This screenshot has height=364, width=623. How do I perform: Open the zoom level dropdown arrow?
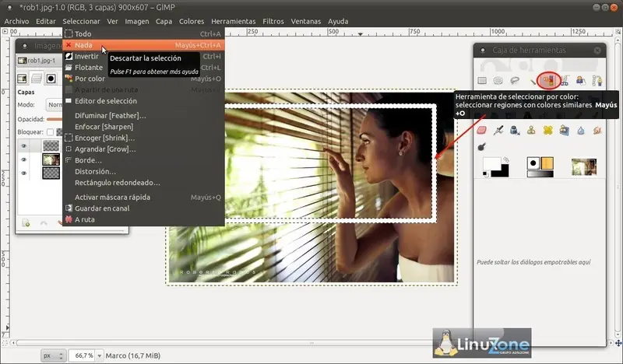pyautogui.click(x=100, y=355)
